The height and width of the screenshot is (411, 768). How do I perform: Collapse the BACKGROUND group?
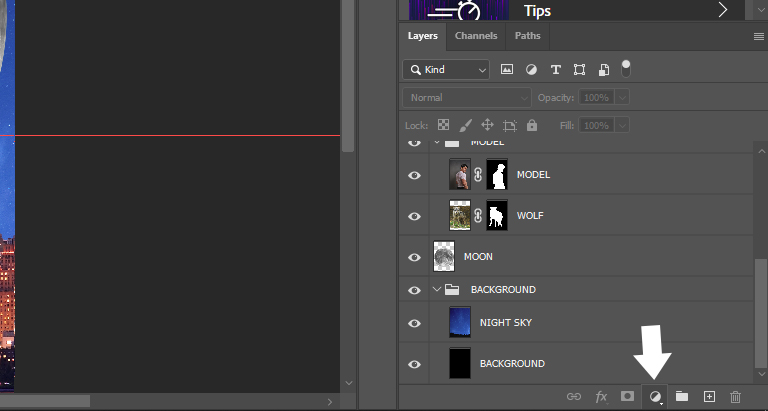pyautogui.click(x=437, y=290)
